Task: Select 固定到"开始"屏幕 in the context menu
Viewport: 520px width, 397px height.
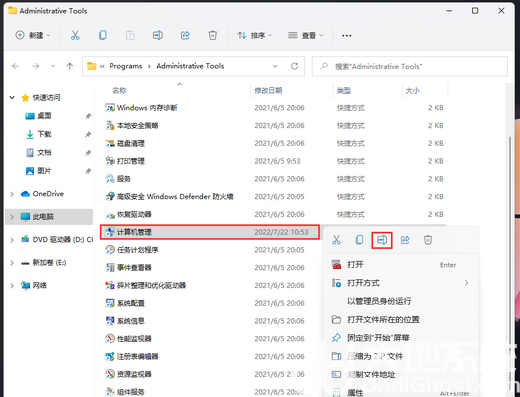Action: tap(401, 338)
